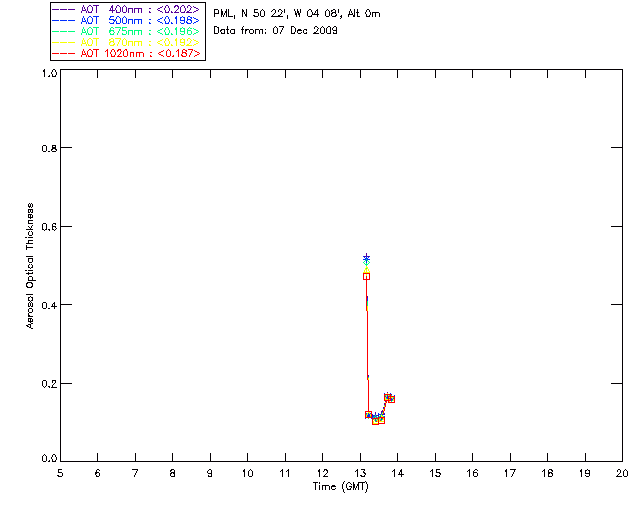This screenshot has height=512, width=640.
Task: Select the header text 'PML, N 50 22', W 04 08', Alt 0m'
Action: coord(297,14)
